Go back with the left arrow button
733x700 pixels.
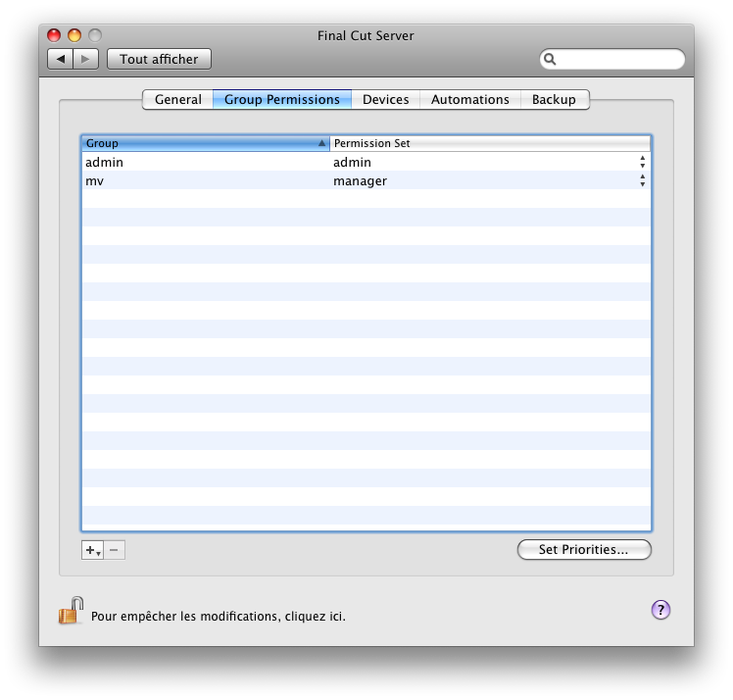[x=61, y=60]
